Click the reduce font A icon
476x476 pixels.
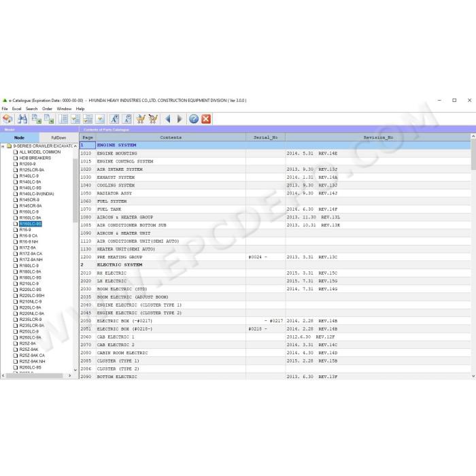pos(128,119)
